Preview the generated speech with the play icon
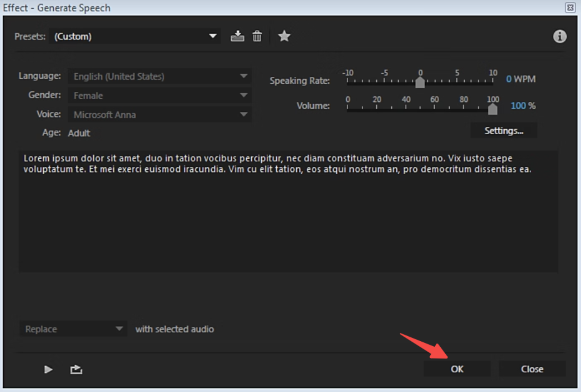581x392 pixels. tap(48, 369)
